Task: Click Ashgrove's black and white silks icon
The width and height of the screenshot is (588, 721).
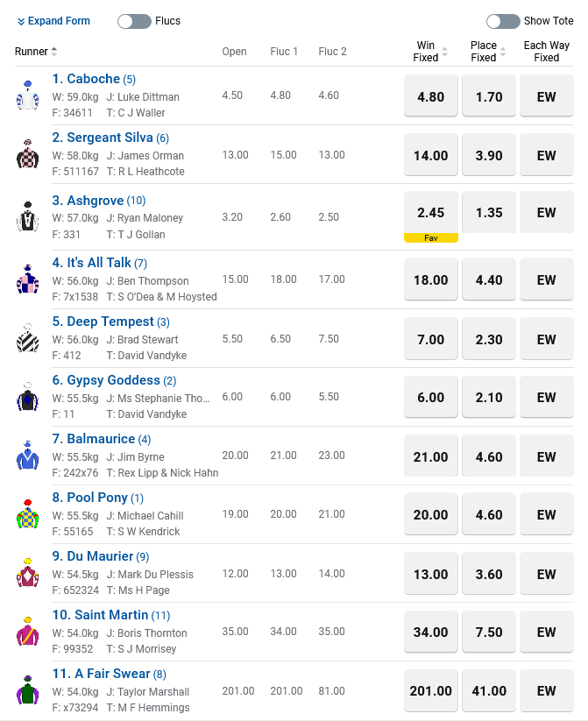Action: point(27,216)
